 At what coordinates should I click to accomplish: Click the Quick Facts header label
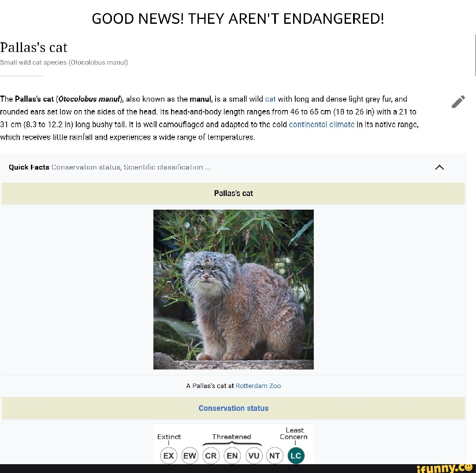pyautogui.click(x=29, y=167)
